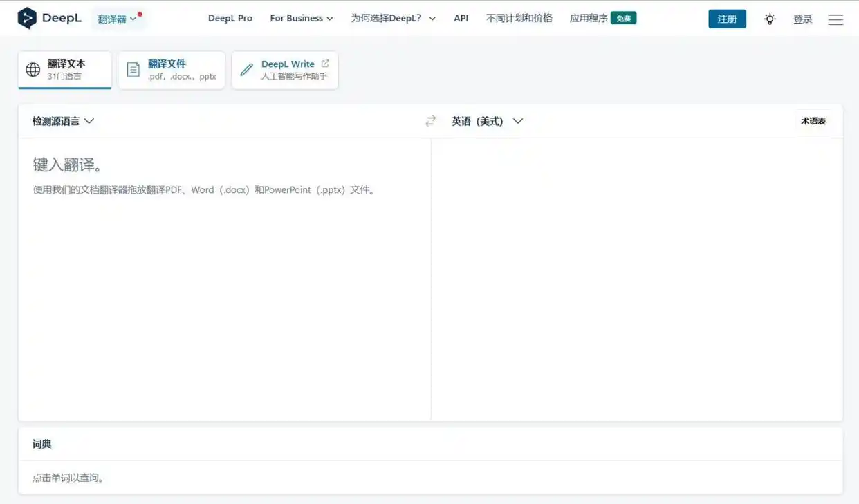Viewport: 859px width, 504px height.
Task: Click the 术语表 glossary button
Action: tap(813, 120)
